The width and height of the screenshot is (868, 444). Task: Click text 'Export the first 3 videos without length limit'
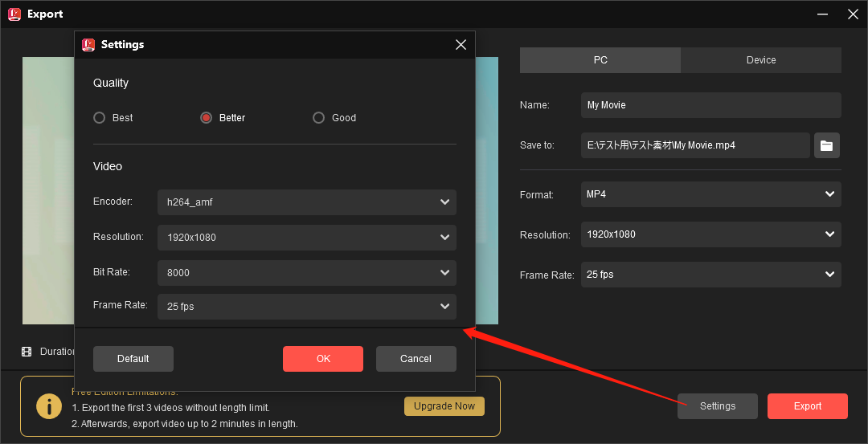(175, 408)
